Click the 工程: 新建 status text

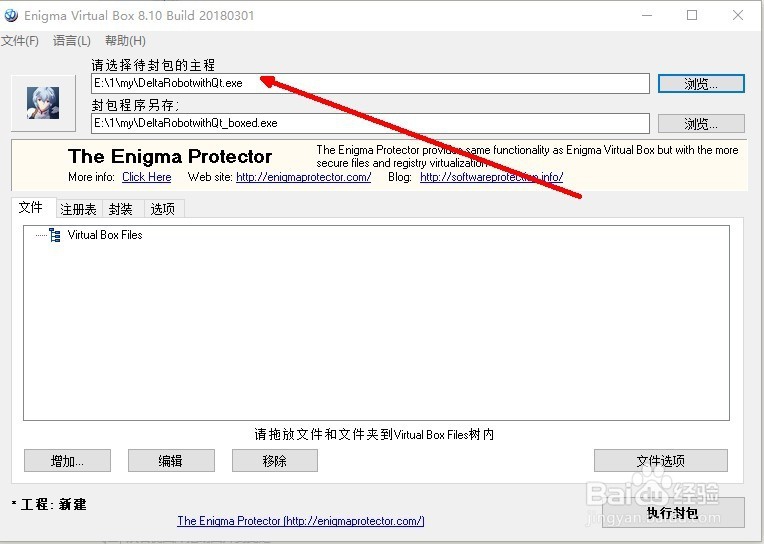[49, 504]
